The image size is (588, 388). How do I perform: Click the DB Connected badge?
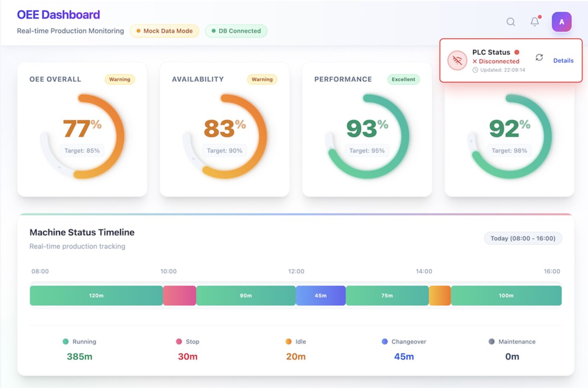tap(236, 31)
